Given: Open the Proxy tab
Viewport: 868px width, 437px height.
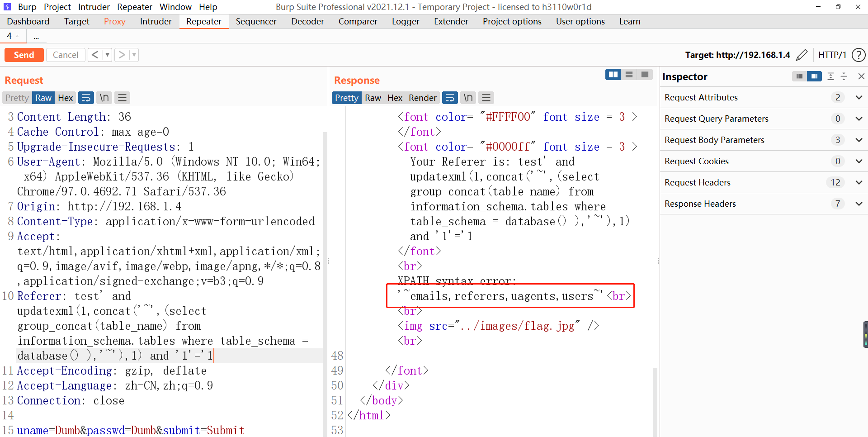Looking at the screenshot, I should tap(114, 21).
